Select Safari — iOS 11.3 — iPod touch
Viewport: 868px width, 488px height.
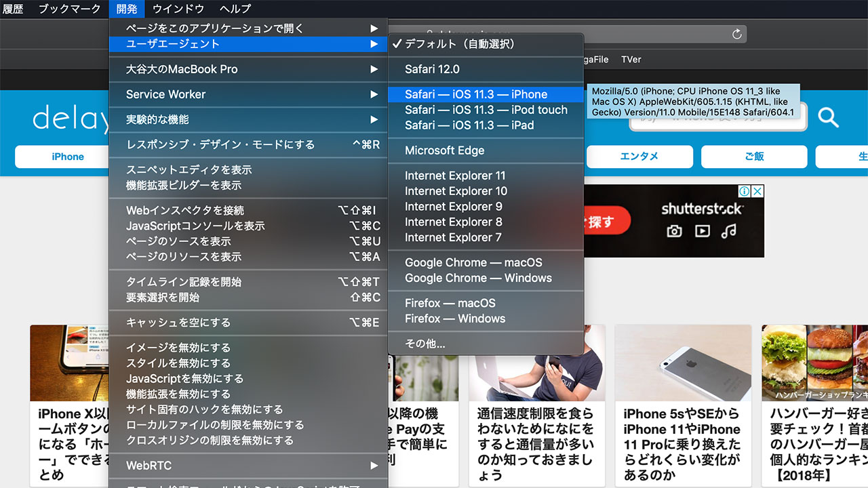486,110
